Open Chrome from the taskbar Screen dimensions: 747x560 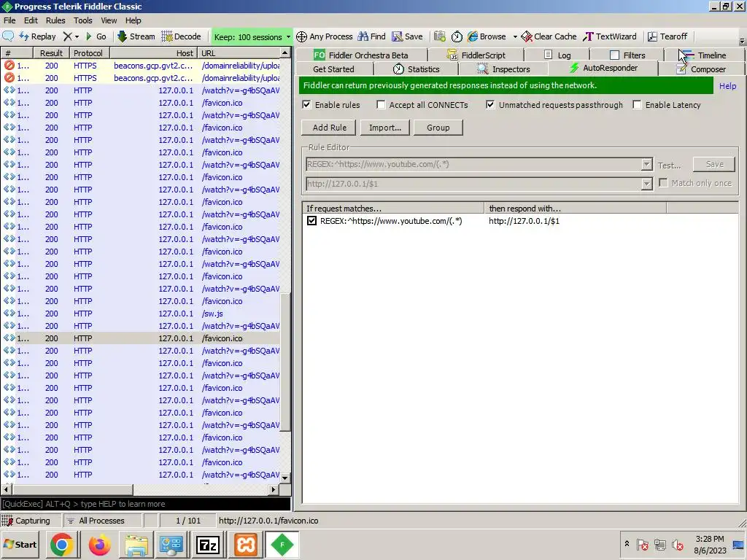click(x=61, y=544)
